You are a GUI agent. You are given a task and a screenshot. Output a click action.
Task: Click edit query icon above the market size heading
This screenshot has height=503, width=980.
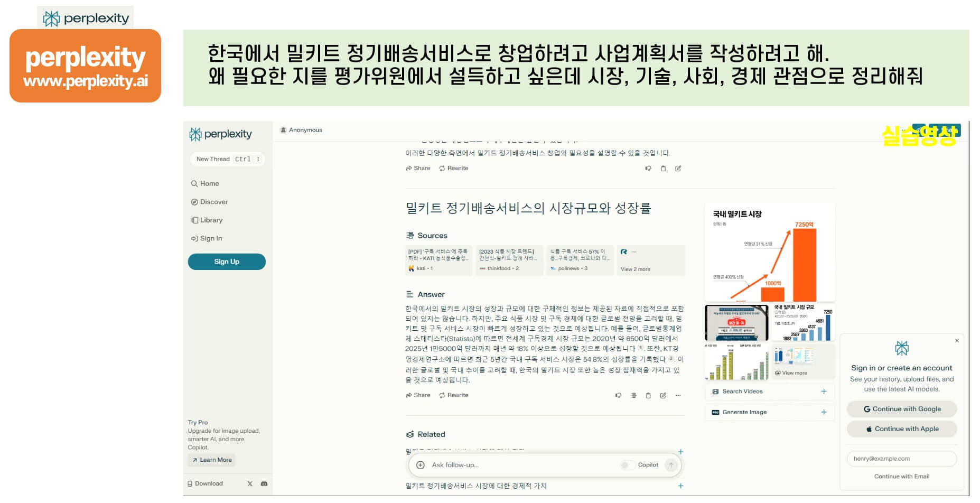tap(678, 169)
